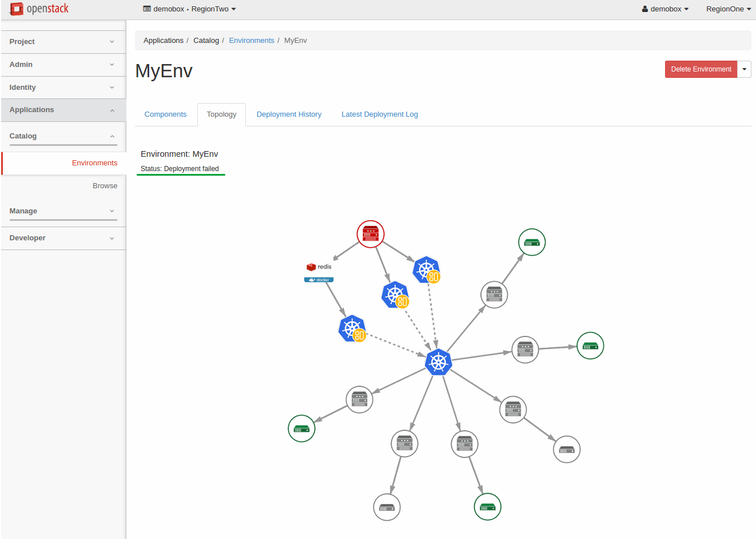Viewport: 756px width, 539px height.
Task: Open Browse in the Catalog sidebar
Action: 105,186
